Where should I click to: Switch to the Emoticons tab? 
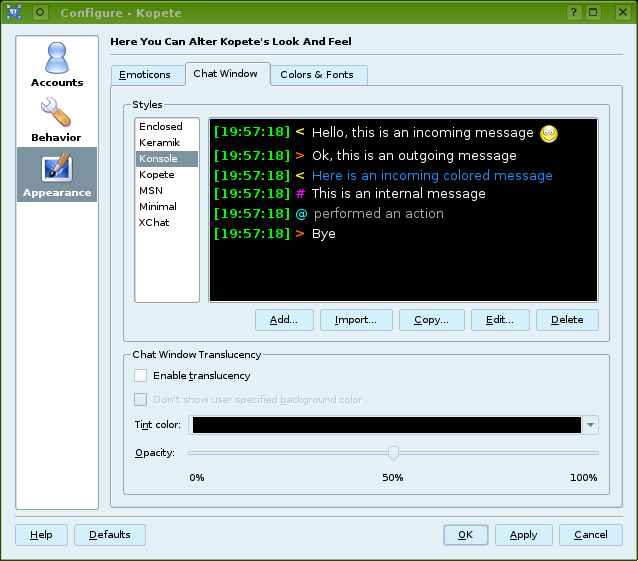pyautogui.click(x=148, y=75)
